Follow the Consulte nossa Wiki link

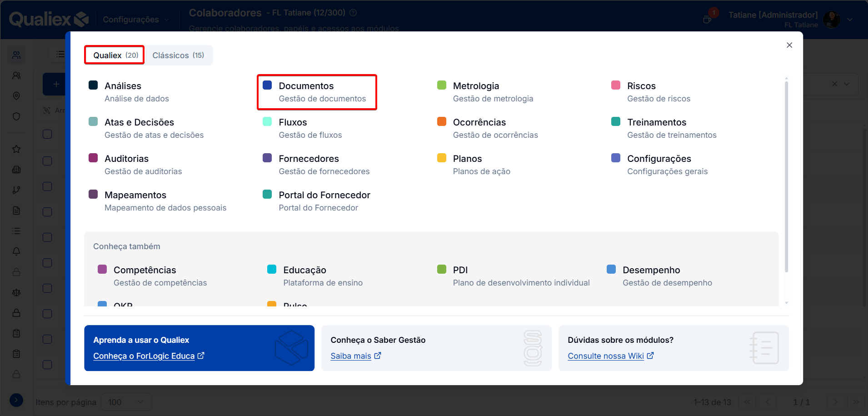click(611, 356)
